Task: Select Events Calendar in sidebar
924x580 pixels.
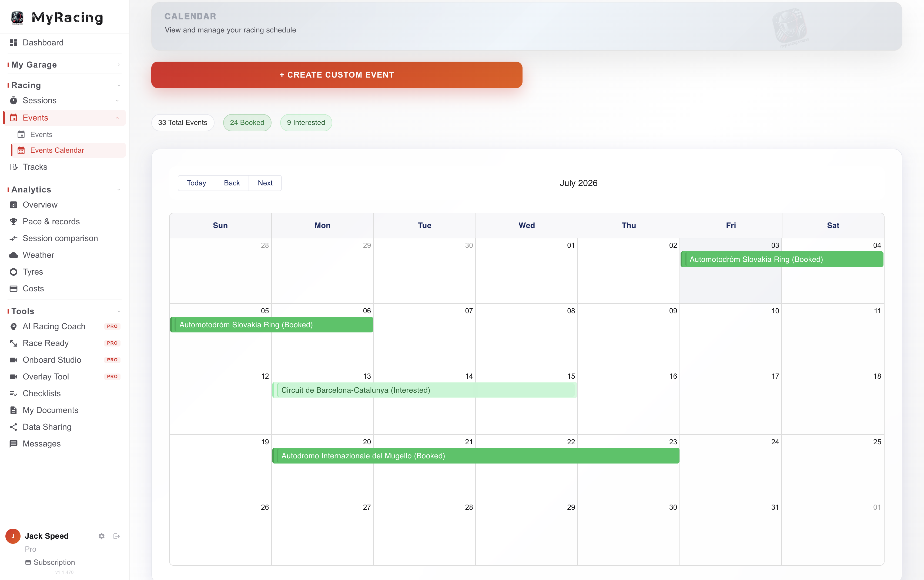Action: tap(68, 150)
